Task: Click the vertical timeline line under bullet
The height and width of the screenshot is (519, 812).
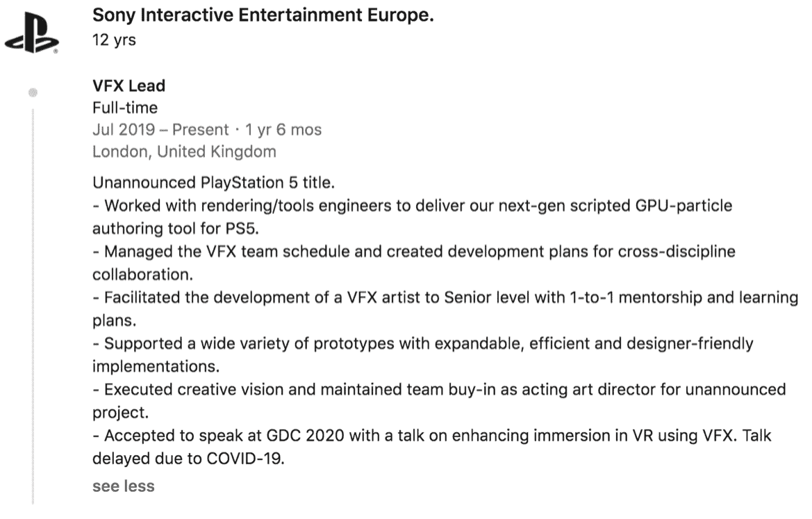Action: tap(33, 306)
